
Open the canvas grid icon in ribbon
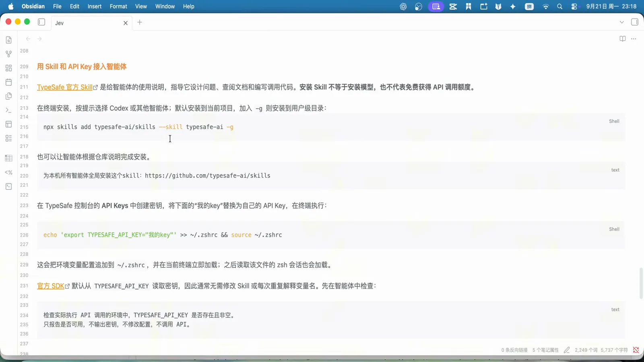8,68
